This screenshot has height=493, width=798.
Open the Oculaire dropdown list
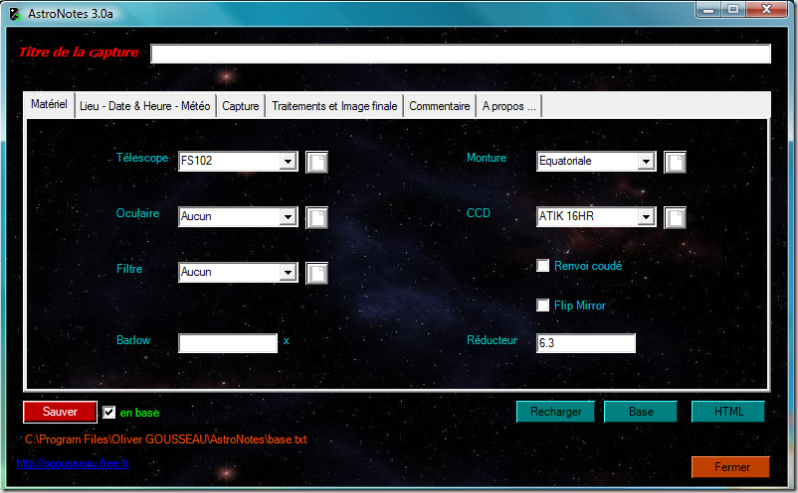coord(287,217)
